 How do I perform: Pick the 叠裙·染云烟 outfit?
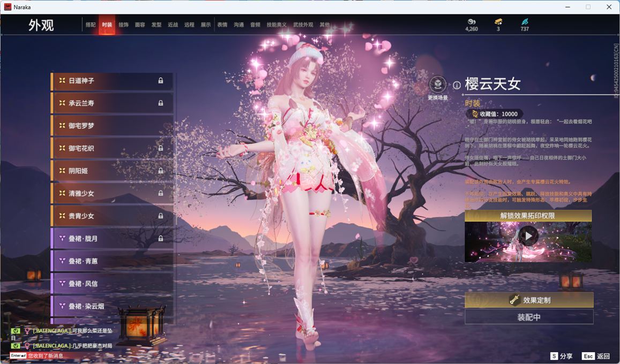click(x=112, y=306)
